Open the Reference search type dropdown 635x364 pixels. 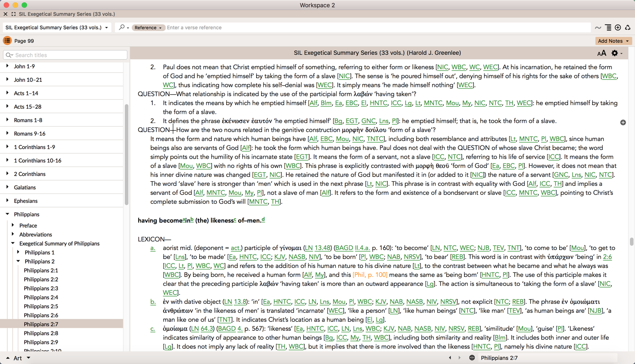(148, 28)
